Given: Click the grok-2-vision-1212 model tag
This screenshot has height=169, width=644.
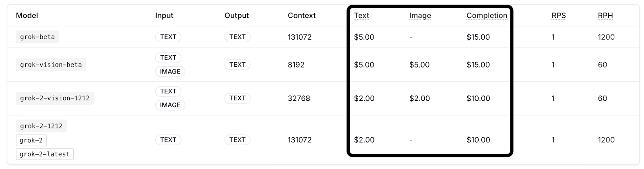Looking at the screenshot, I should (x=55, y=98).
